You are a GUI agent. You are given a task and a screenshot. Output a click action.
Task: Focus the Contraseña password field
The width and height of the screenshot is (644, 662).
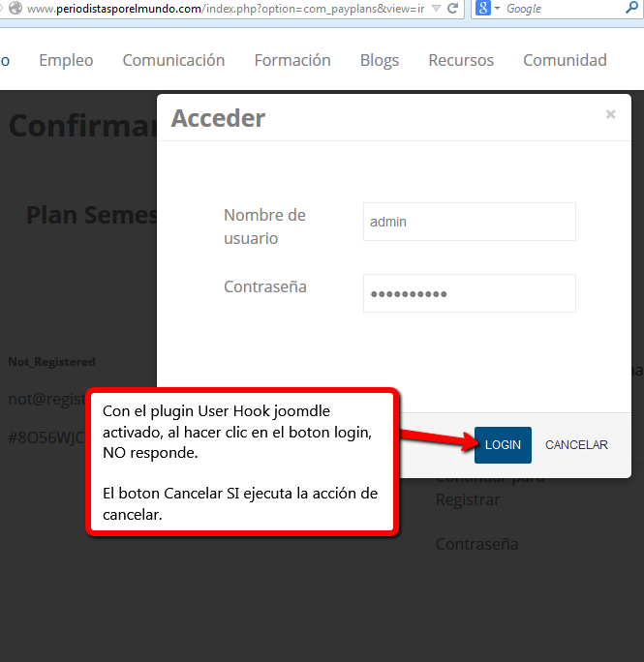tap(469, 293)
